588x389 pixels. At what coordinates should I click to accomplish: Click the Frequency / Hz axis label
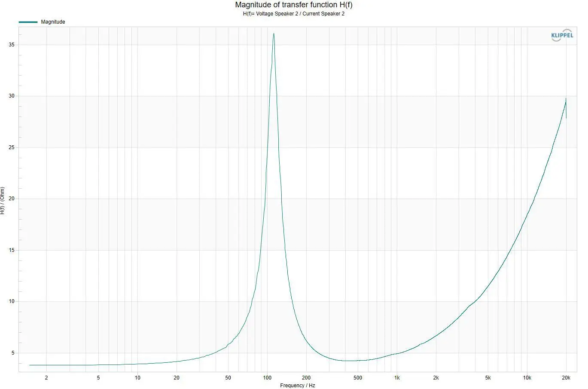(298, 386)
